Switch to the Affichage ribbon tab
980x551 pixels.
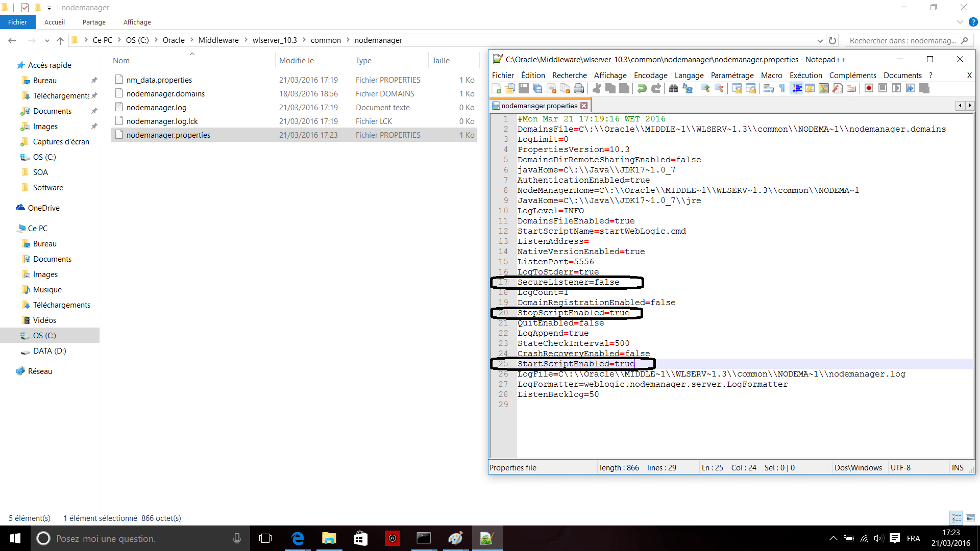137,22
